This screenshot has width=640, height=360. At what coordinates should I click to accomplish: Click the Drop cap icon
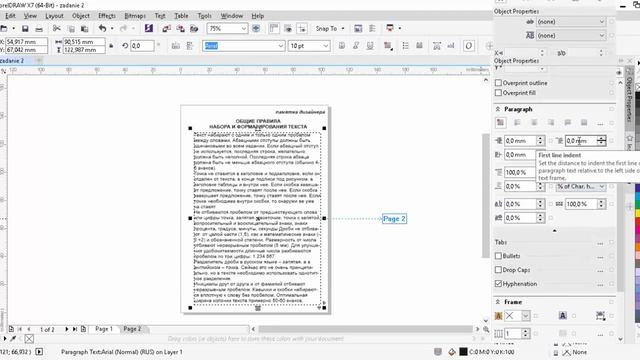click(419, 46)
